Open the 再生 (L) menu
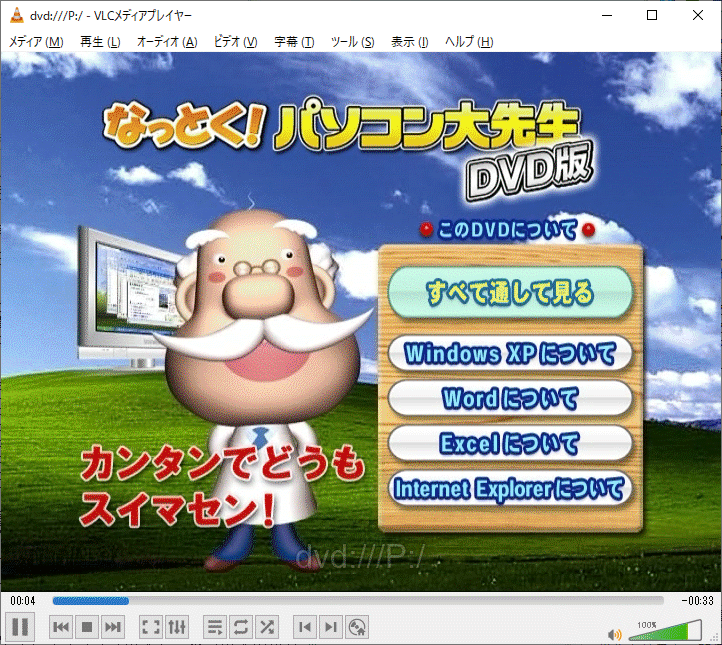This screenshot has width=722, height=645. (100, 42)
